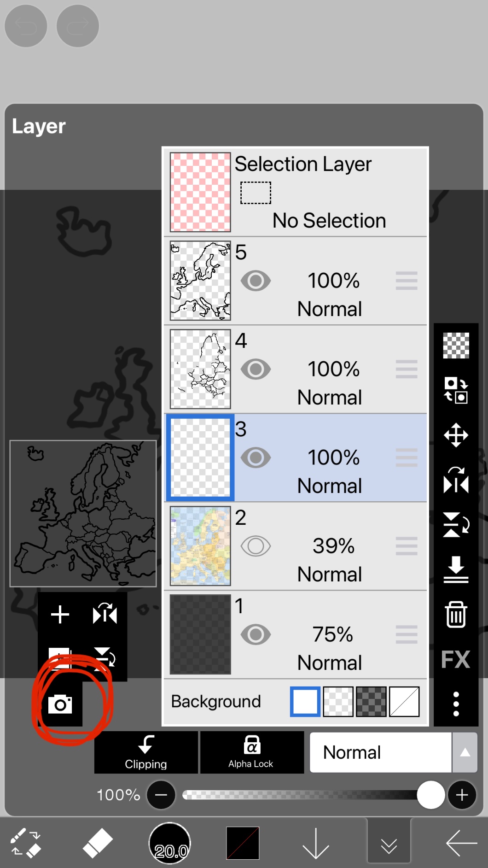Choose the white background swatch
Viewport: 488px width, 868px height.
tap(305, 702)
